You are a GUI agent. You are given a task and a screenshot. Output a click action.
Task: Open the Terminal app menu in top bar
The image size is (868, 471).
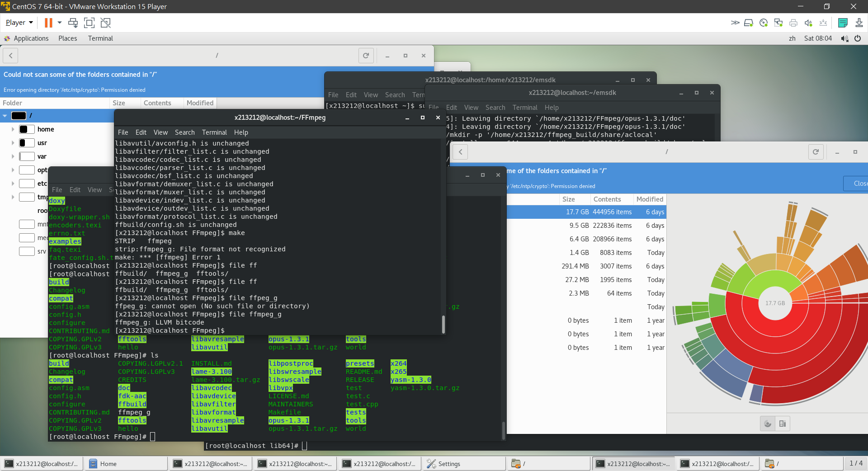coord(100,38)
